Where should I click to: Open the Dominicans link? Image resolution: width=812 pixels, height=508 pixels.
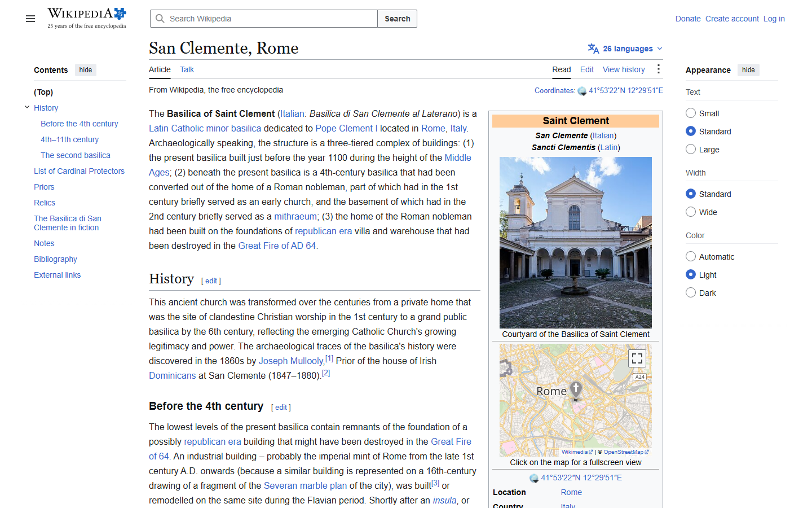(172, 375)
